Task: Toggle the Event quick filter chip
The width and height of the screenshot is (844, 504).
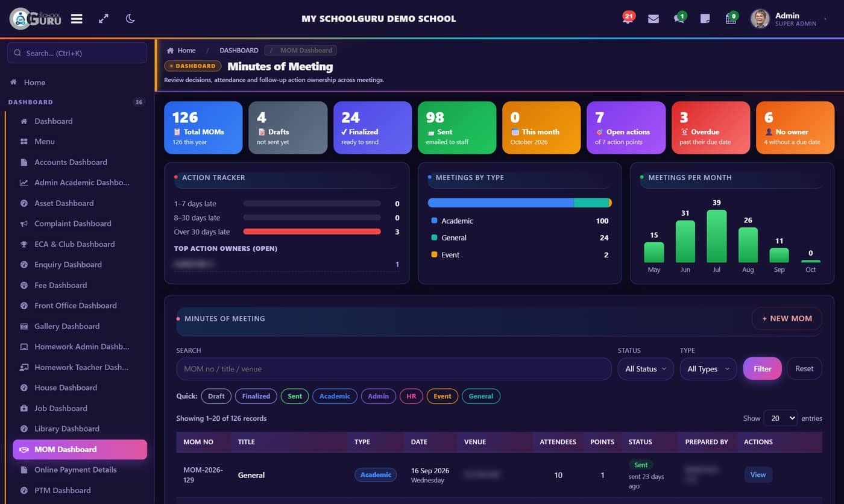Action: [x=442, y=396]
